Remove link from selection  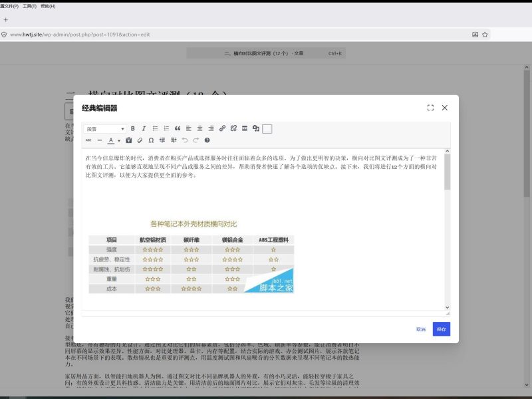coord(233,128)
